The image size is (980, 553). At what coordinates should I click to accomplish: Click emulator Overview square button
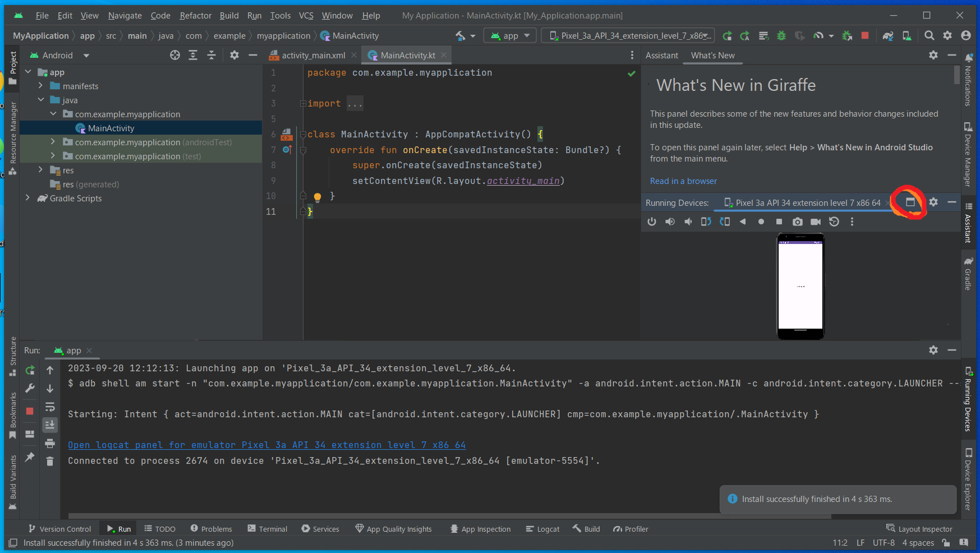(779, 222)
